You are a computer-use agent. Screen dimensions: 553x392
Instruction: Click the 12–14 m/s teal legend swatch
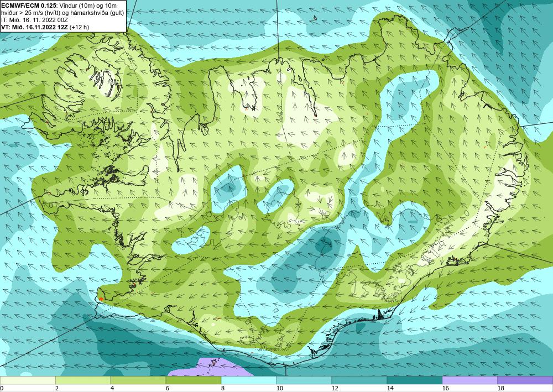point(359,380)
